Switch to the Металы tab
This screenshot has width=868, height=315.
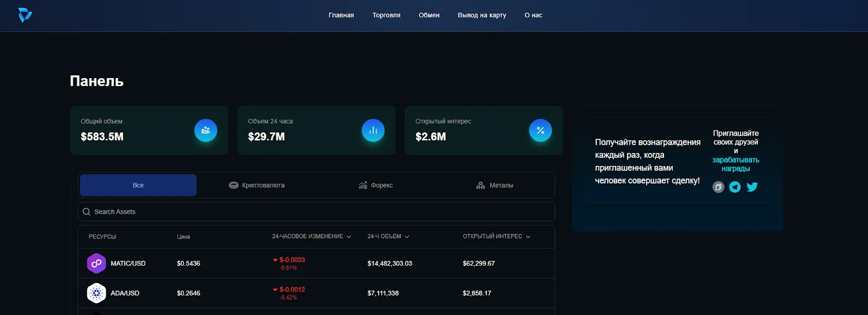(494, 185)
